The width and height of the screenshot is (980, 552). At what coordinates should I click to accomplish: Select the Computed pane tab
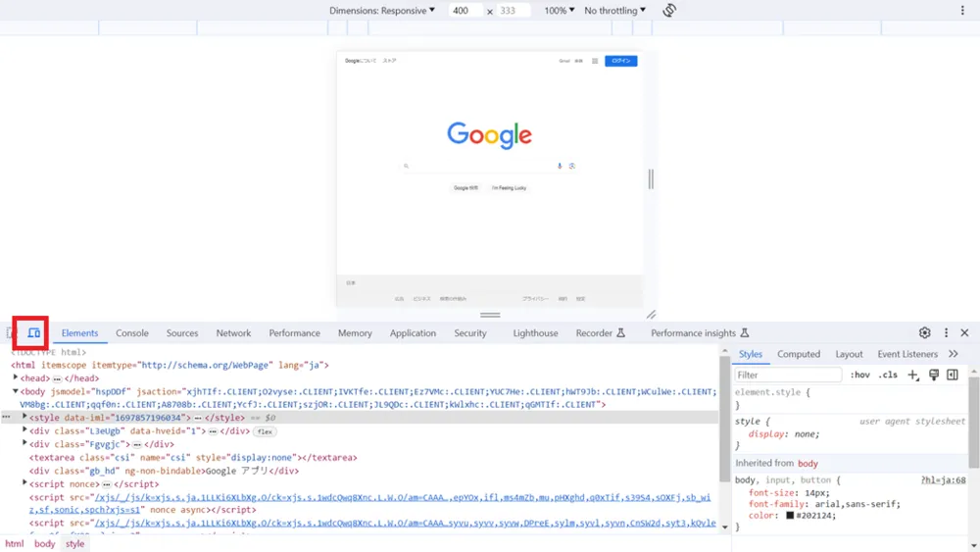point(798,354)
